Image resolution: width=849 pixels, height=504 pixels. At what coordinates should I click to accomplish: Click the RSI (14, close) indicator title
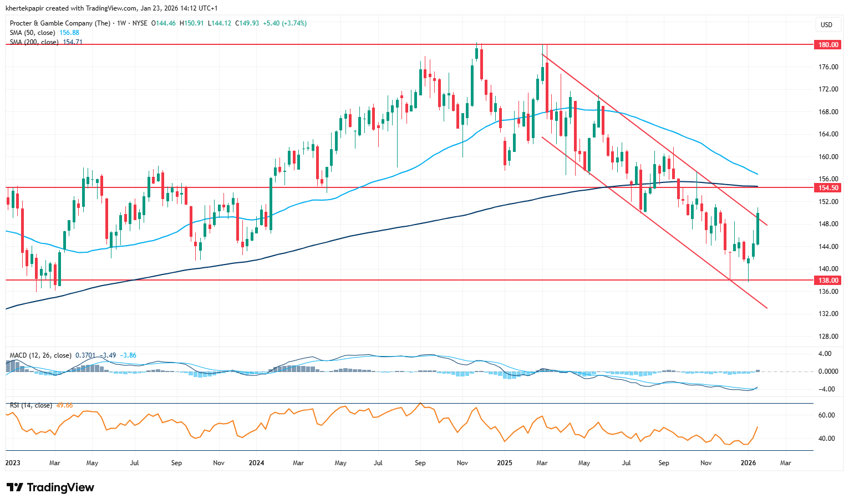click(31, 405)
